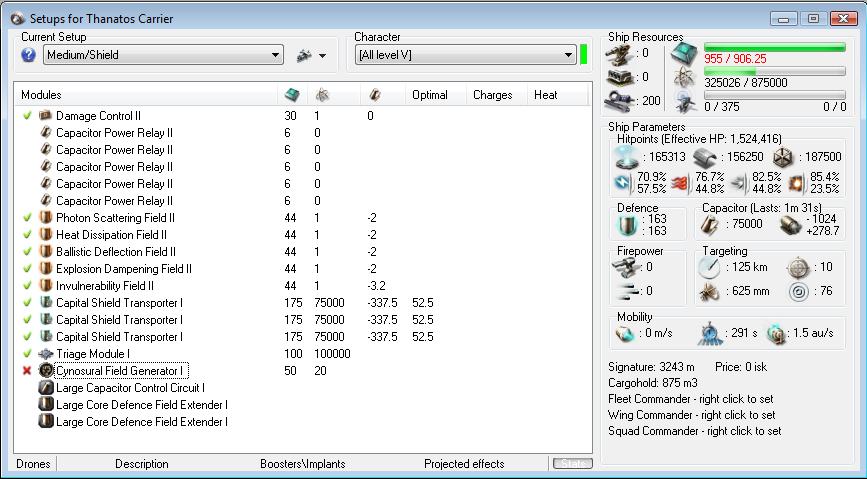This screenshot has width=867, height=479.
Task: Toggle the red X on Cynosural Field Generator
Action: tap(27, 371)
